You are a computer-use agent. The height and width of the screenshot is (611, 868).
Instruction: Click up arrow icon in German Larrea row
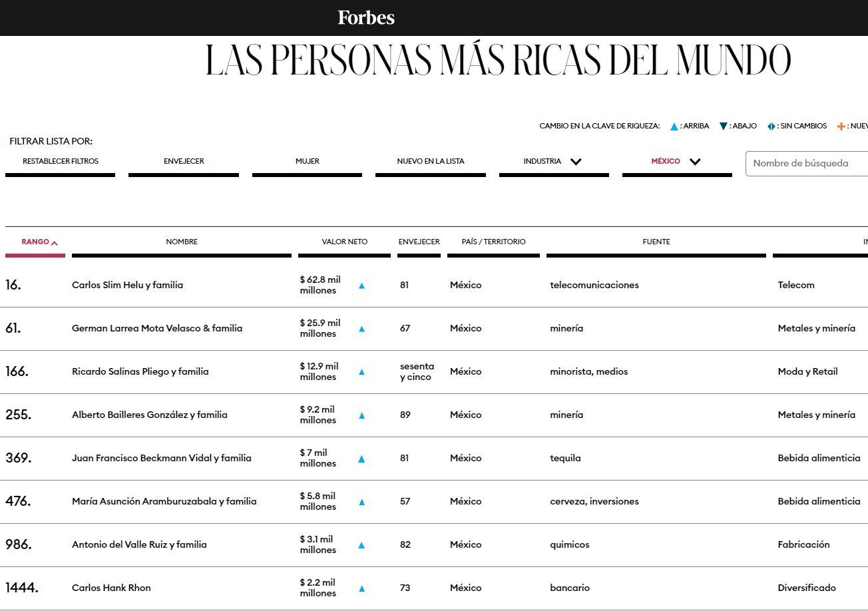[x=362, y=329]
